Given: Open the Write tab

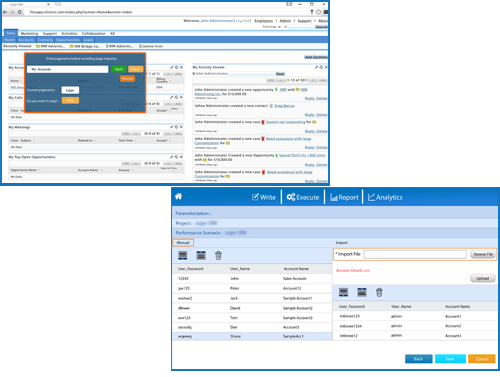Looking at the screenshot, I should 264,197.
